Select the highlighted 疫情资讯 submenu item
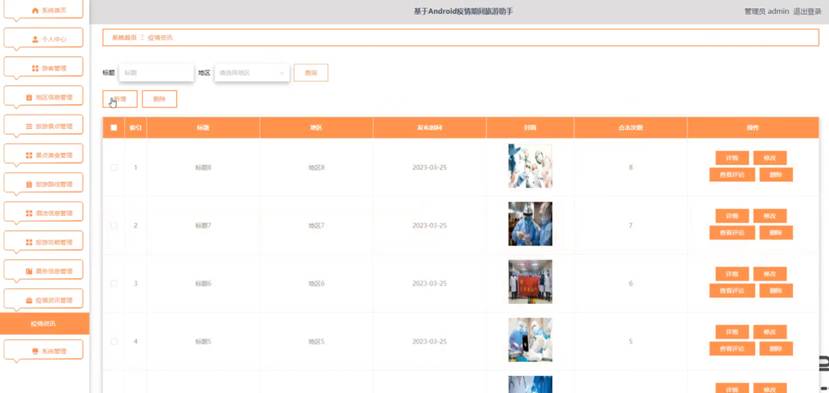The image size is (829, 393). [44, 323]
